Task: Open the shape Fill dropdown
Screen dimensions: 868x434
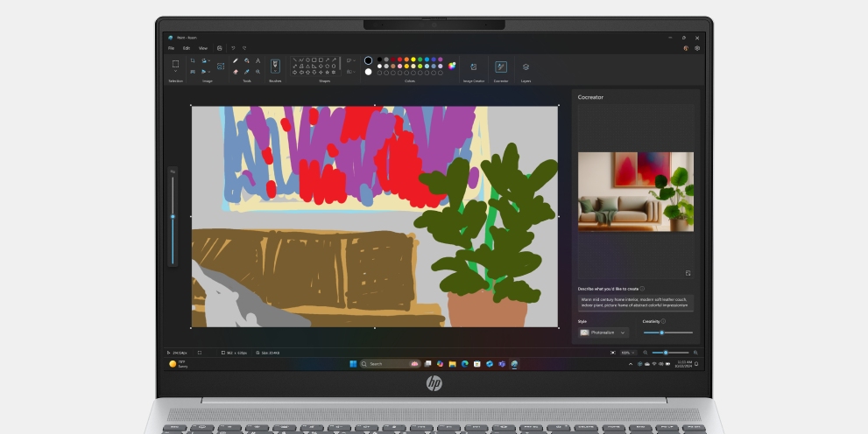Action: click(x=351, y=72)
